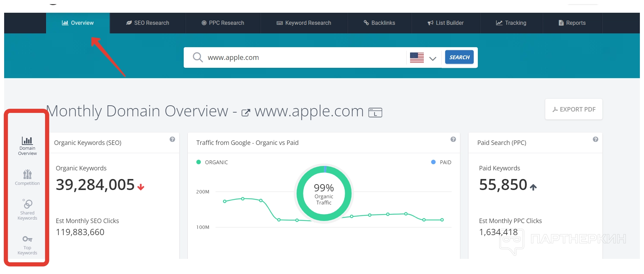Open the Overview tab

click(78, 23)
